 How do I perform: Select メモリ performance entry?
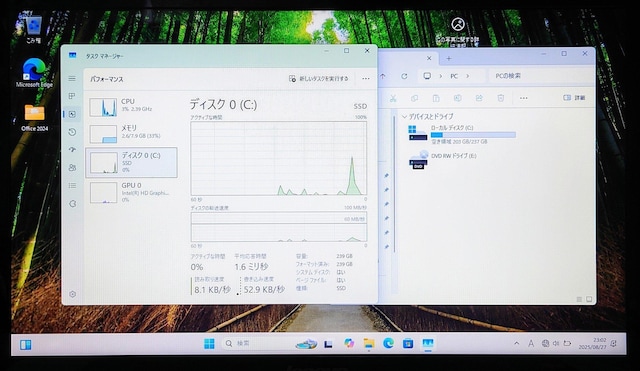coord(131,133)
